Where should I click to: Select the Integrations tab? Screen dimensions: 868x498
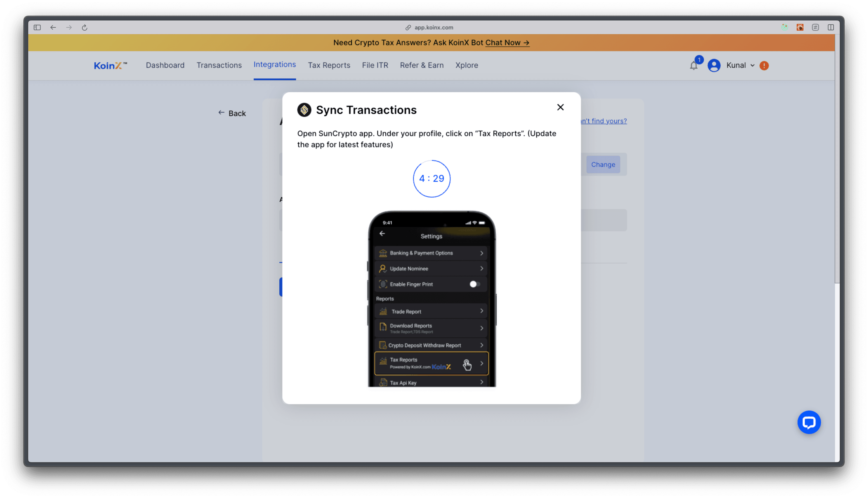coord(274,65)
